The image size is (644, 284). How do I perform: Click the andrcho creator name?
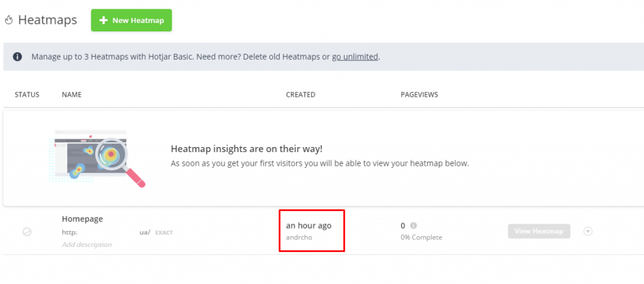pos(299,238)
